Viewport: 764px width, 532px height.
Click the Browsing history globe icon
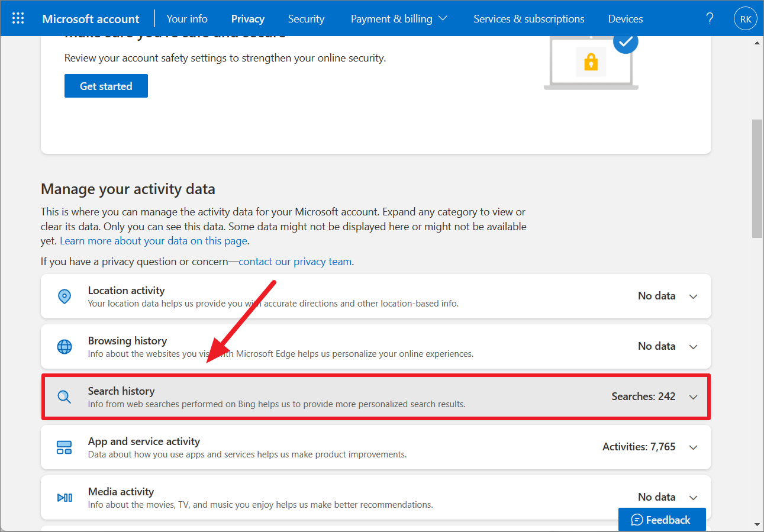click(65, 347)
